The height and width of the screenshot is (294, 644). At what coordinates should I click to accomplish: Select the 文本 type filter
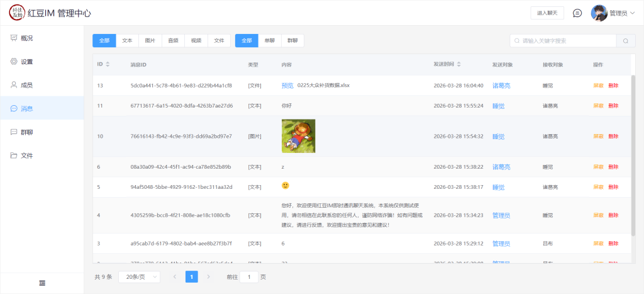(127, 41)
